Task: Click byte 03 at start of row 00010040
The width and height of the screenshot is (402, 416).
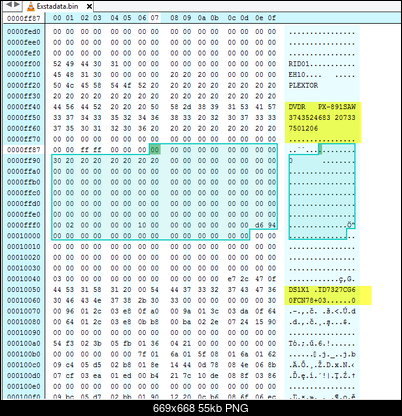Action: 57,279
